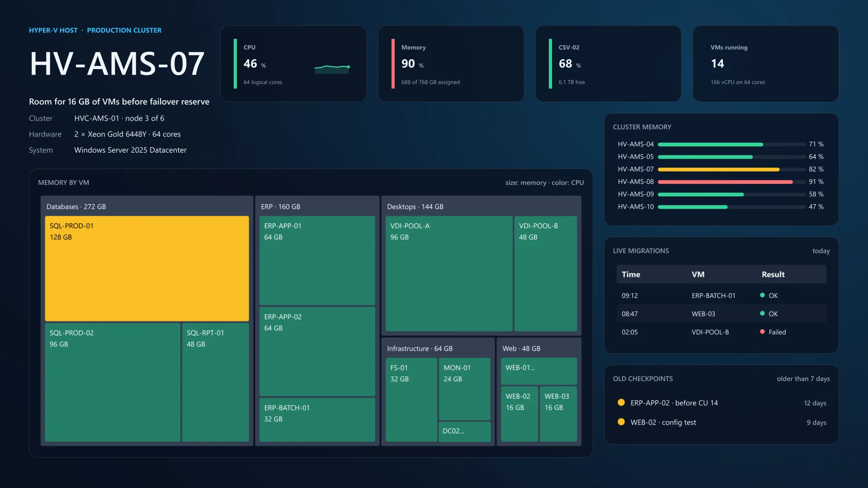Click the HYPER-V HOST breadcrumb
This screenshot has height=488, width=868.
point(53,30)
